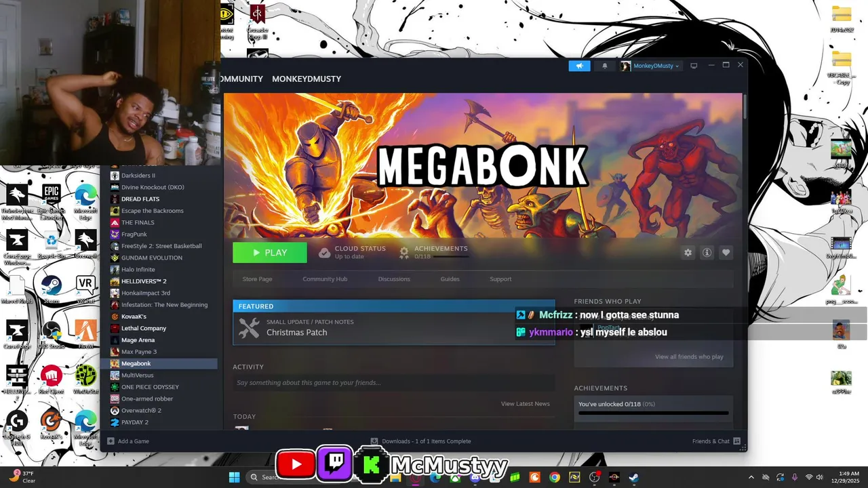The height and width of the screenshot is (488, 868).
Task: Open Megabonk Guides tab
Action: [450, 279]
